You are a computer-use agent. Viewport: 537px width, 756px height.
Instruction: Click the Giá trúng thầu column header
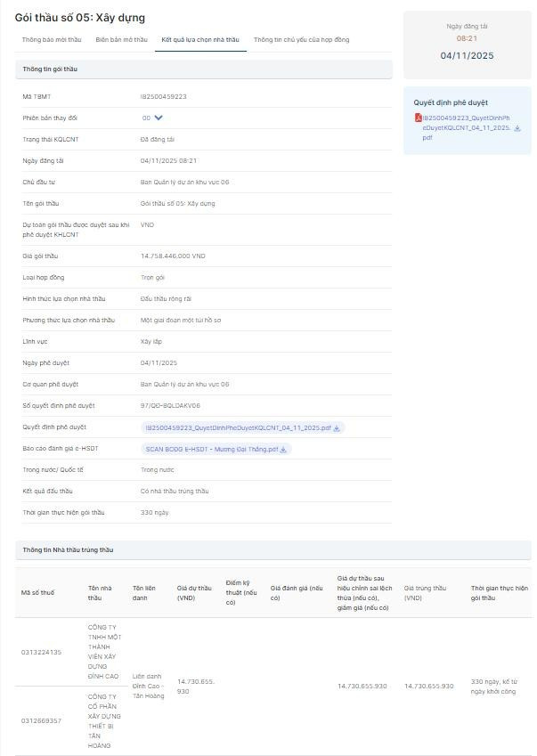pos(425,593)
